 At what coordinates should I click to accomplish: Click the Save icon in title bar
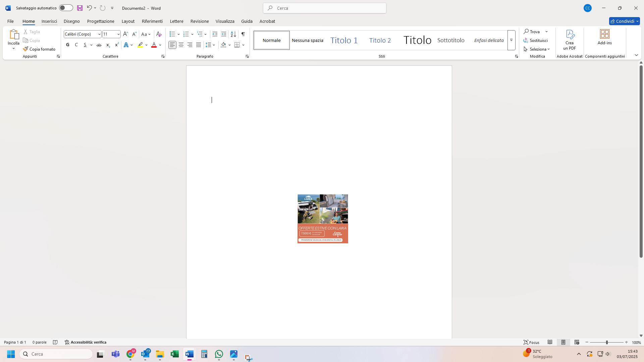tap(79, 8)
